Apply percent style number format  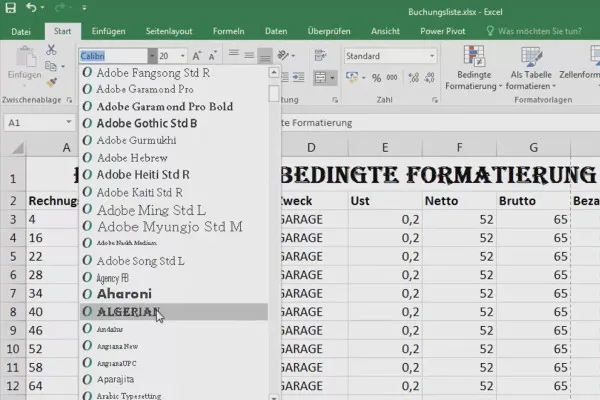point(378,78)
